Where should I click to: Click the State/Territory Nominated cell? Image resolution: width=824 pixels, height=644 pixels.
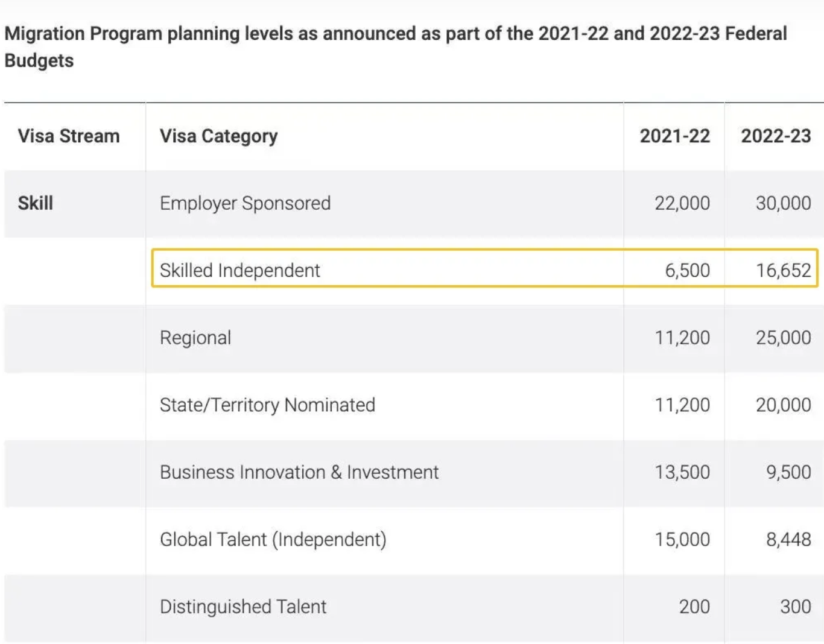267,405
